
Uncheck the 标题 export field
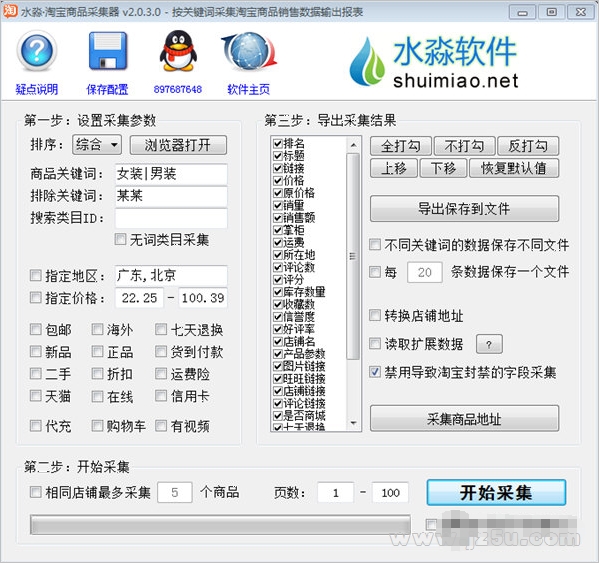click(x=278, y=156)
